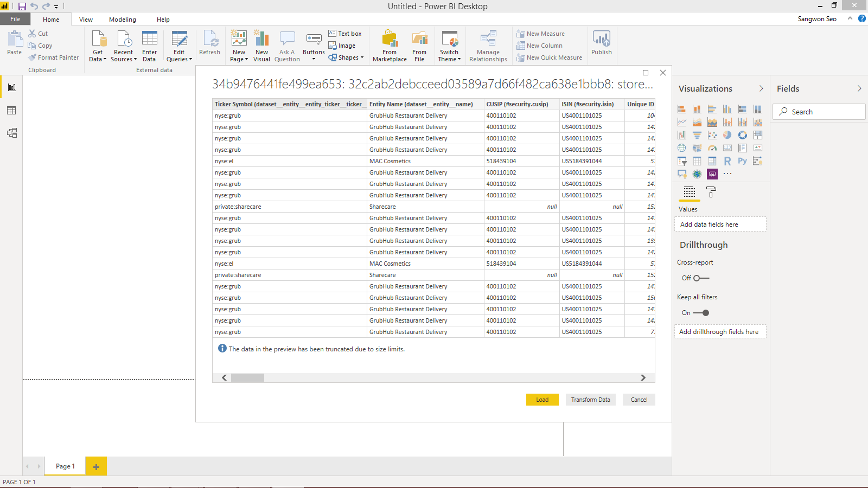
Task: Click the New Visual button
Action: point(261,47)
